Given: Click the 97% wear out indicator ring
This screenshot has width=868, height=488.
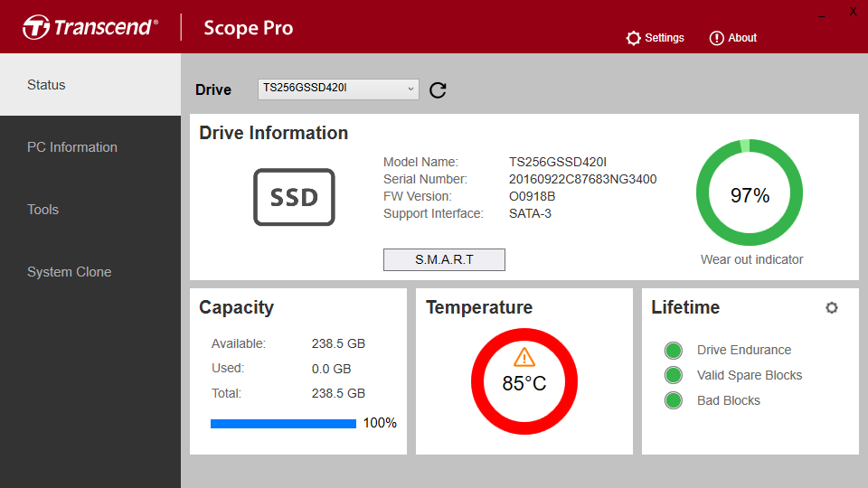Looking at the screenshot, I should 750,192.
